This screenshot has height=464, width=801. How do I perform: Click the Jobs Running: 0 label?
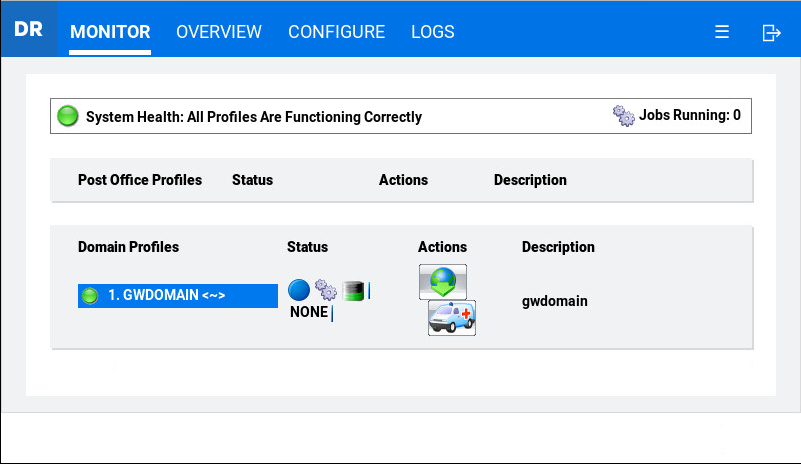tap(692, 115)
